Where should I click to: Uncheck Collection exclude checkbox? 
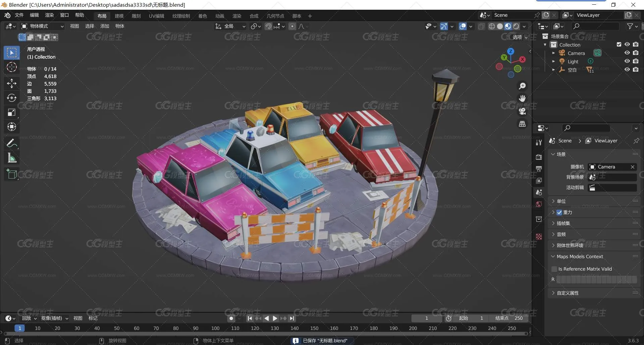[x=619, y=45]
